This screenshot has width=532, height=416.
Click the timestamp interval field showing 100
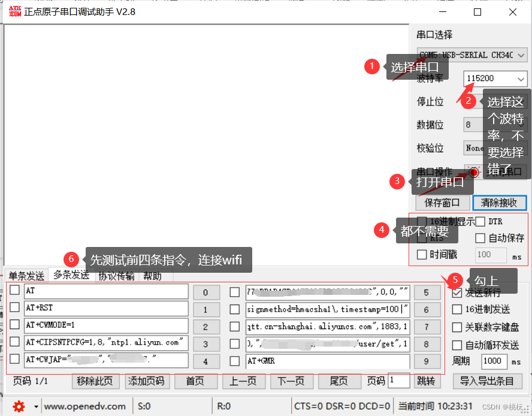coord(491,255)
